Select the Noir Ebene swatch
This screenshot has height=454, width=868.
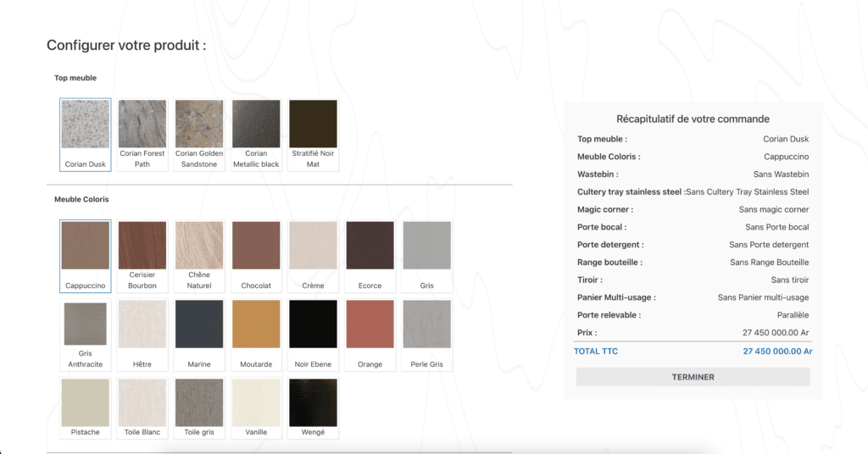tap(313, 324)
